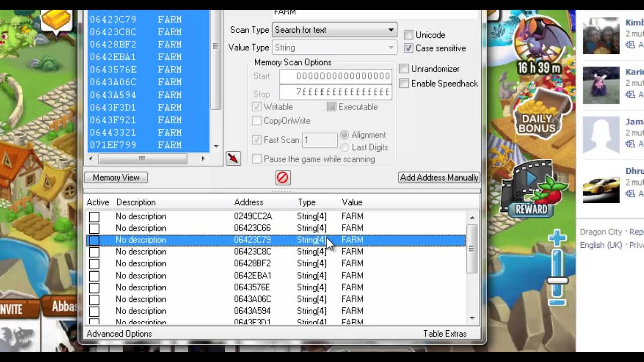
Task: Toggle the Unrandomizer checkbox
Action: 404,69
